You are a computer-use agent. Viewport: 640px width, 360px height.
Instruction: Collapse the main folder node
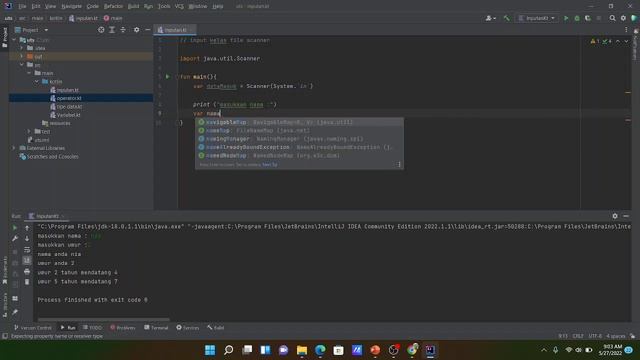pos(29,73)
